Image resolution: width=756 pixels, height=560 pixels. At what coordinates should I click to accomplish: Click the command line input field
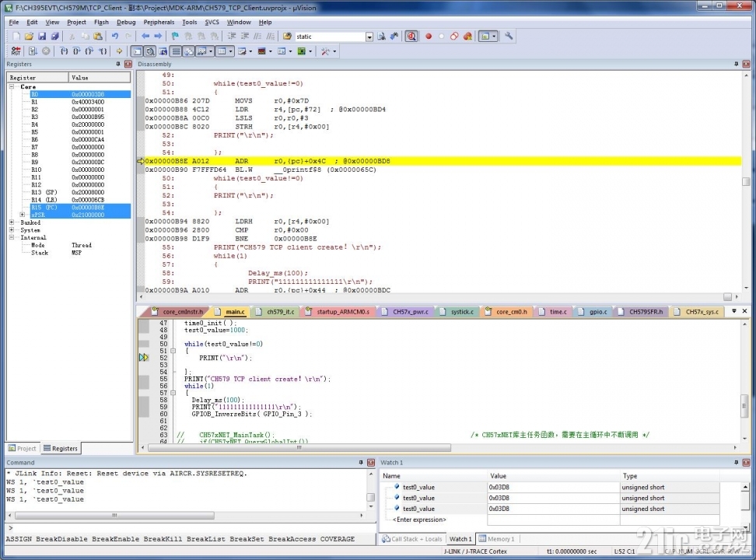191,527
